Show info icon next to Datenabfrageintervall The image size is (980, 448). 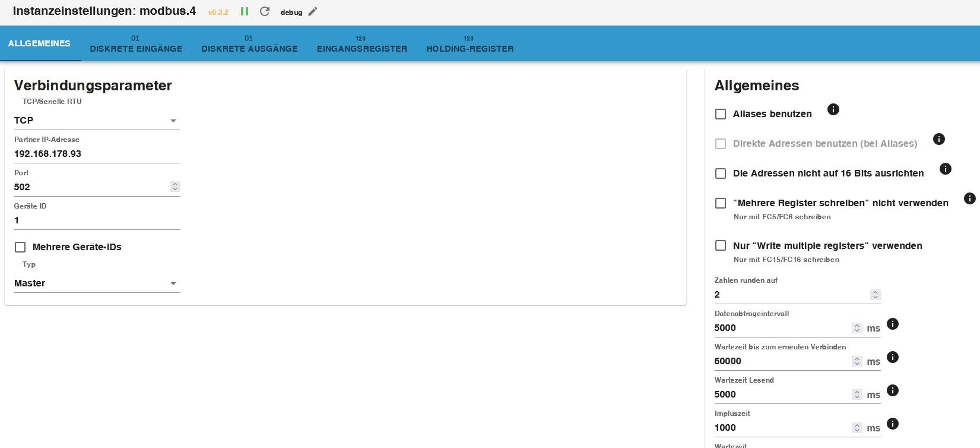[893, 324]
